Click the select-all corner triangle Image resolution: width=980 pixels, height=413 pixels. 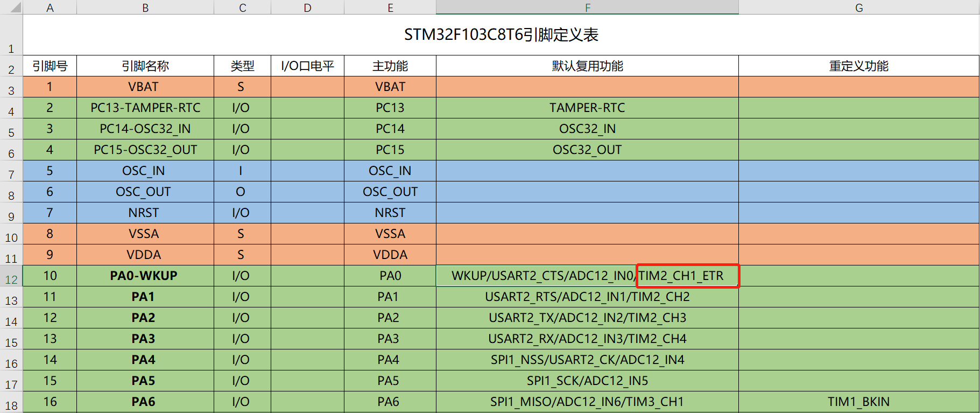(x=16, y=8)
